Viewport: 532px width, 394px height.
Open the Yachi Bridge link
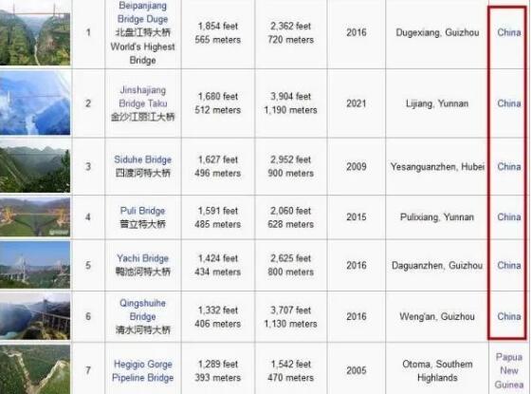tap(142, 258)
